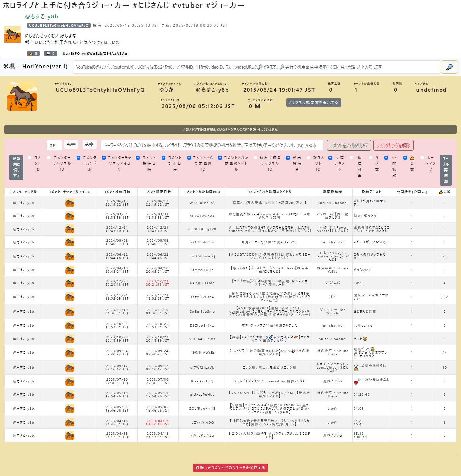Enable the コメントID column checkbox
The height and width of the screenshot is (476, 461).
(x=30, y=158)
